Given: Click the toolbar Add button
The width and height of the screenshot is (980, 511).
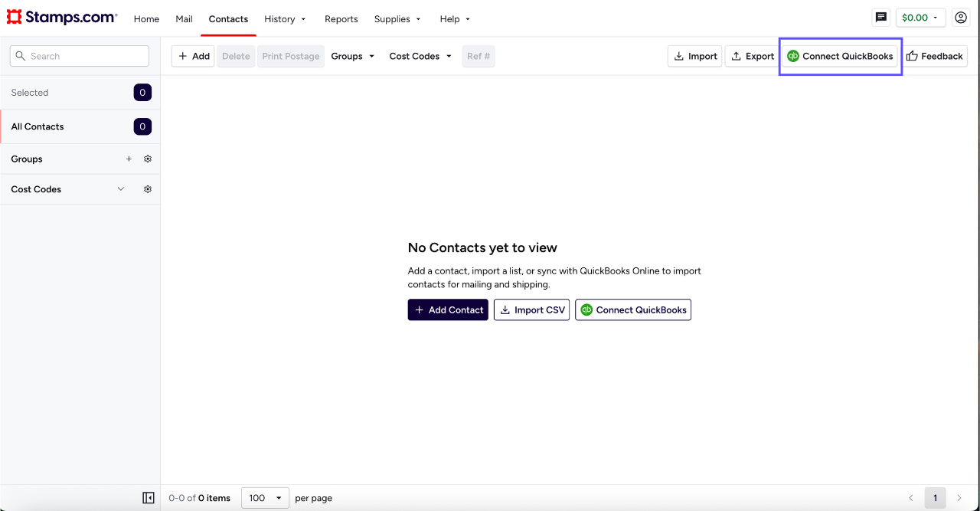Looking at the screenshot, I should click(x=193, y=56).
